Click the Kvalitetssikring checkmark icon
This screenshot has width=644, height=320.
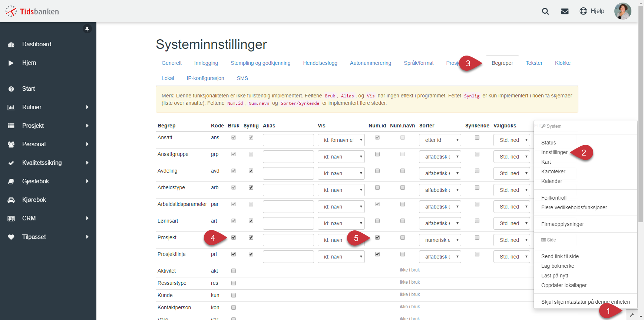pos(11,163)
